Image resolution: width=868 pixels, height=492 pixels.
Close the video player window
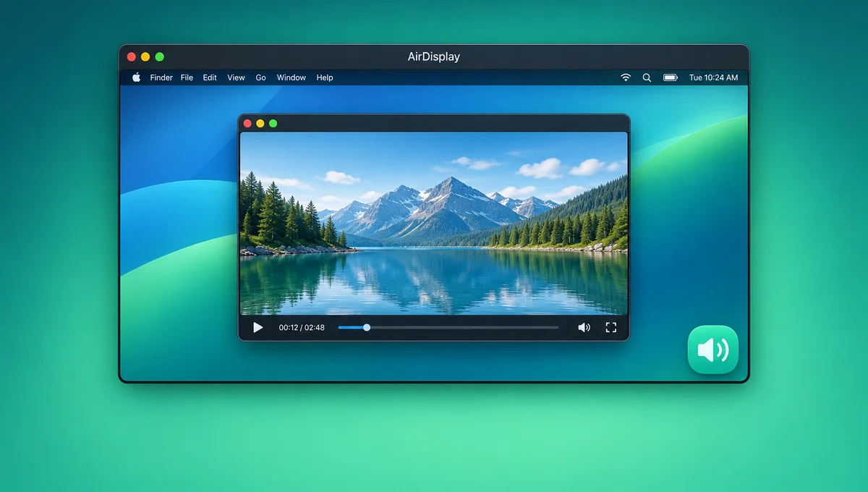pos(247,123)
